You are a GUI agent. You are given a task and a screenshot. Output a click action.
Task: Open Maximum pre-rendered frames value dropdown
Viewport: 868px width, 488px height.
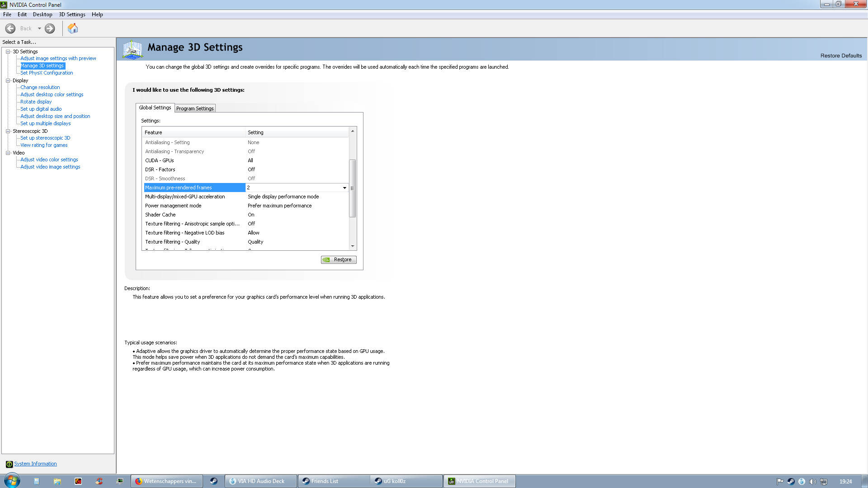(344, 188)
